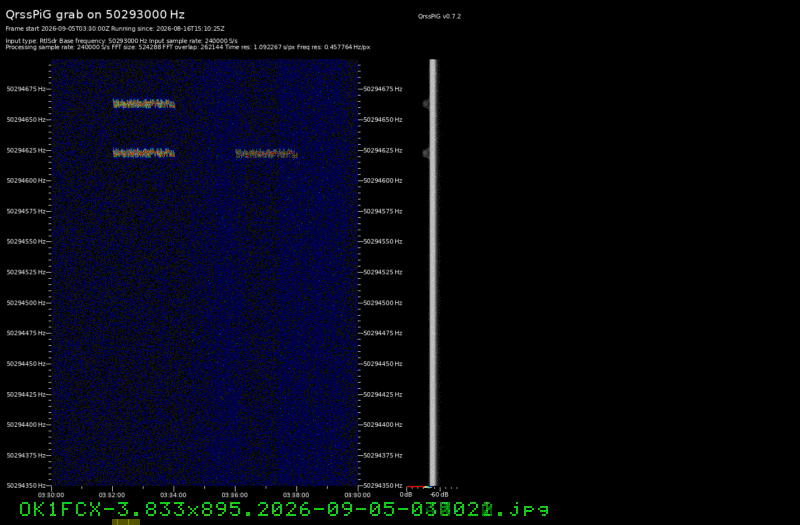
Task: Click the upper signal trace near 50294662 Hz
Action: (144, 104)
